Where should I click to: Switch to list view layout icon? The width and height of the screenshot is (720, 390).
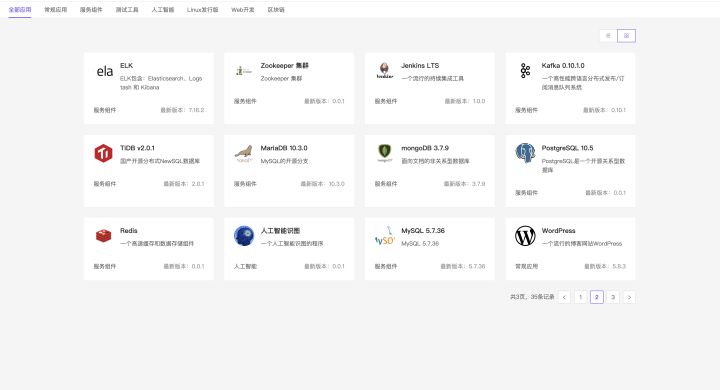[x=608, y=36]
